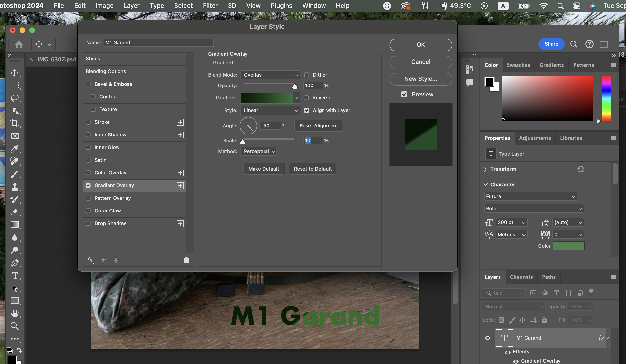The image size is (626, 364).
Task: Open the Blend Mode Overlay dropdown
Action: click(270, 75)
